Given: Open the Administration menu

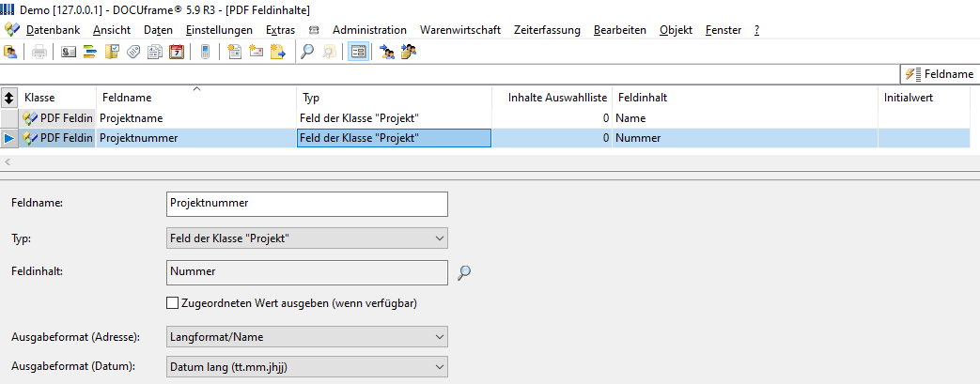Looking at the screenshot, I should pyautogui.click(x=369, y=30).
